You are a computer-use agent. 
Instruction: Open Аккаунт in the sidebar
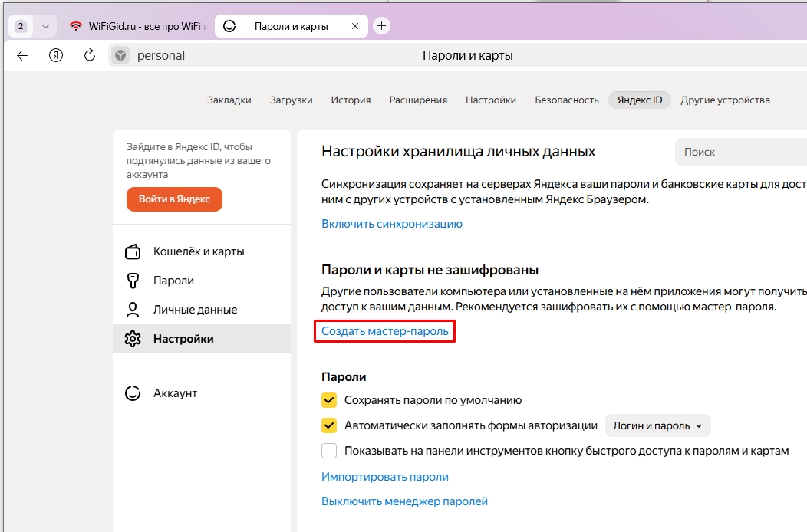[202, 393]
